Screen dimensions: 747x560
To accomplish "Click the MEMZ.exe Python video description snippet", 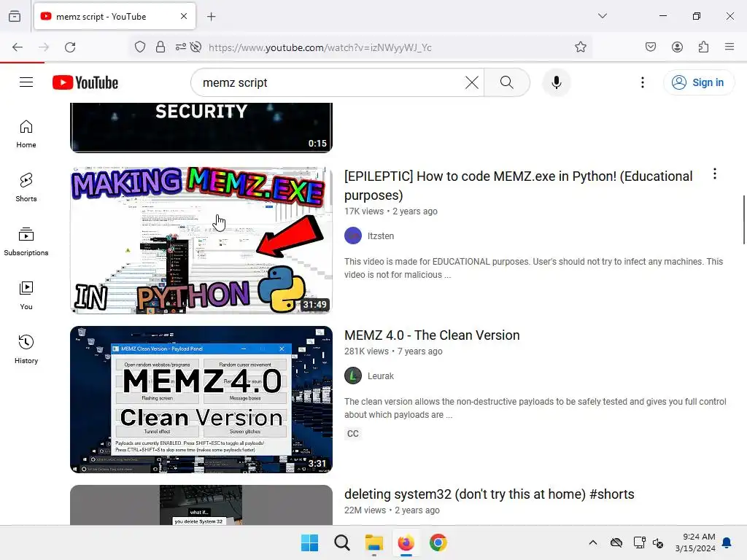I will (533, 268).
